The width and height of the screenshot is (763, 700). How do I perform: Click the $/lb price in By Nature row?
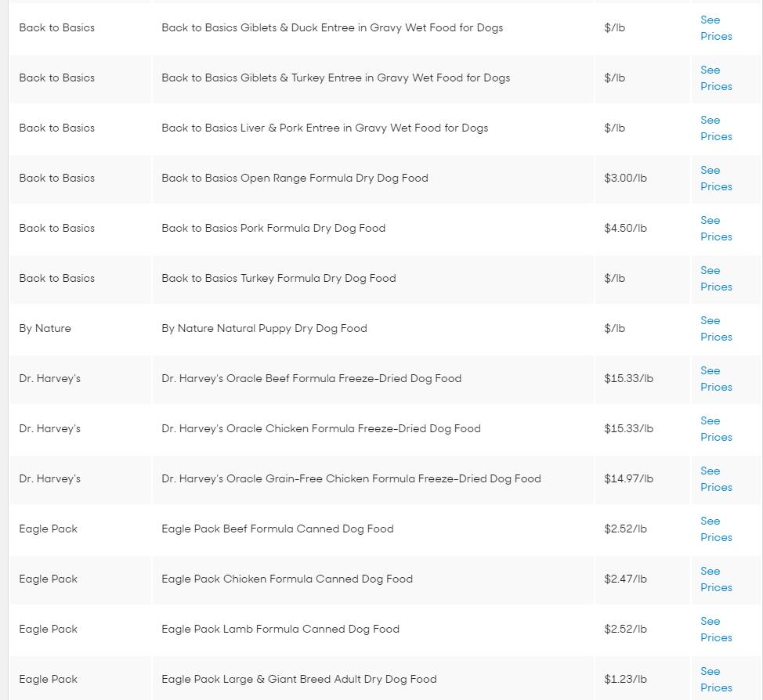pyautogui.click(x=615, y=328)
